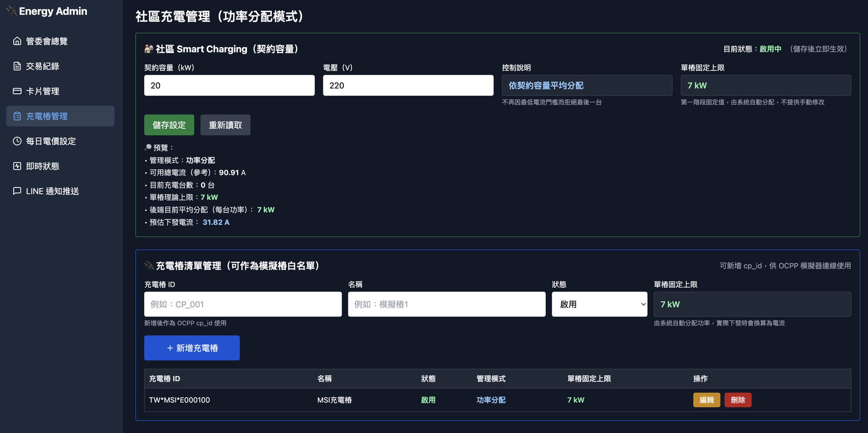Viewport: 868px width, 433px height.
Task: Select 充電樁管理 sidebar item
Action: [60, 116]
